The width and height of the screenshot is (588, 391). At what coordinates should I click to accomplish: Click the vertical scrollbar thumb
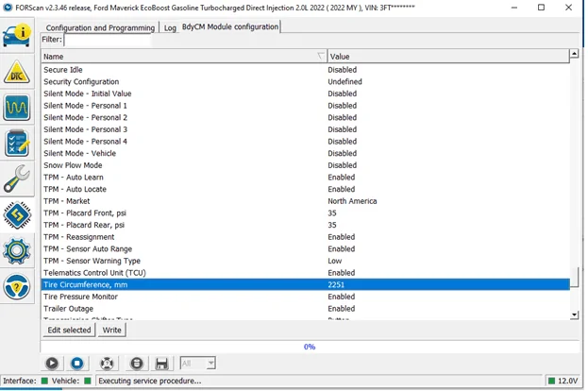pyautogui.click(x=574, y=277)
